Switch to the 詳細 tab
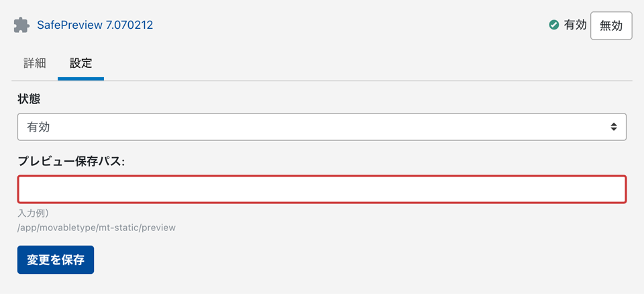The image size is (644, 294). click(x=35, y=64)
